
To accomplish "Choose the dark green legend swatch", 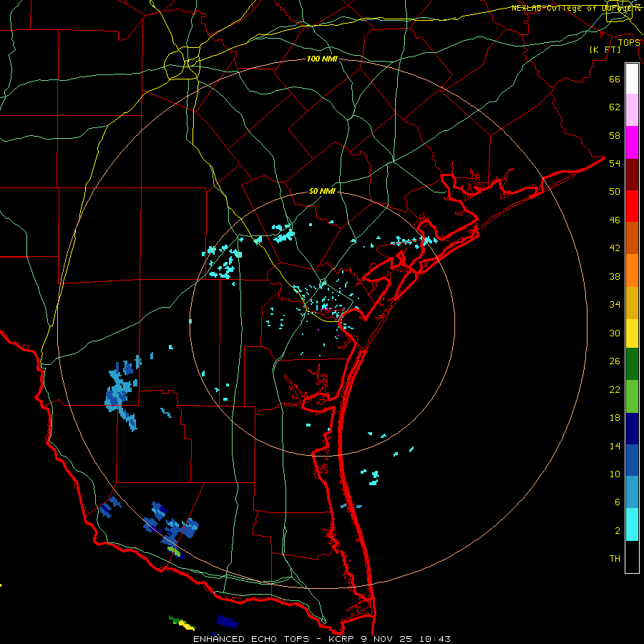I will 632,364.
